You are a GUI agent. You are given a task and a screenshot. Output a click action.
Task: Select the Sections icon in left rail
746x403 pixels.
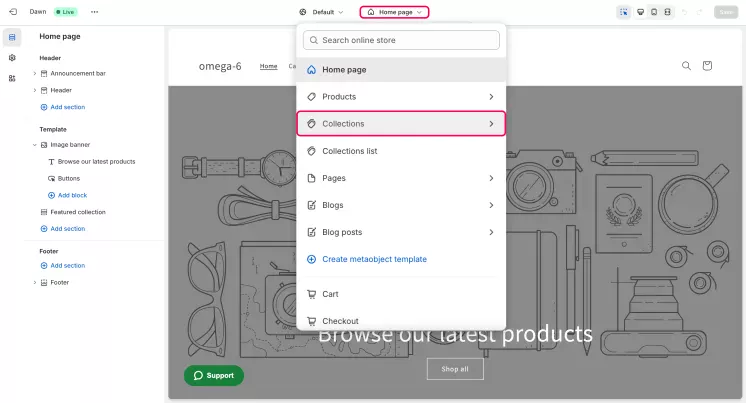pyautogui.click(x=12, y=37)
